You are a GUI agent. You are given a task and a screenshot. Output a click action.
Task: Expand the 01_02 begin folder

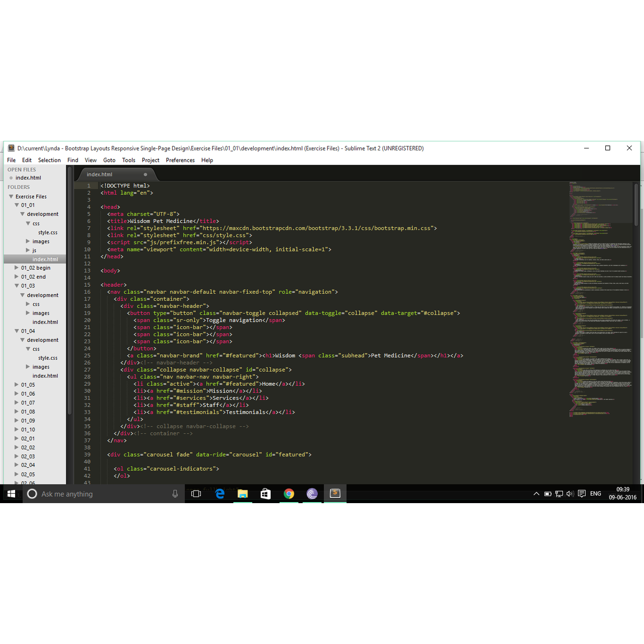pos(17,268)
